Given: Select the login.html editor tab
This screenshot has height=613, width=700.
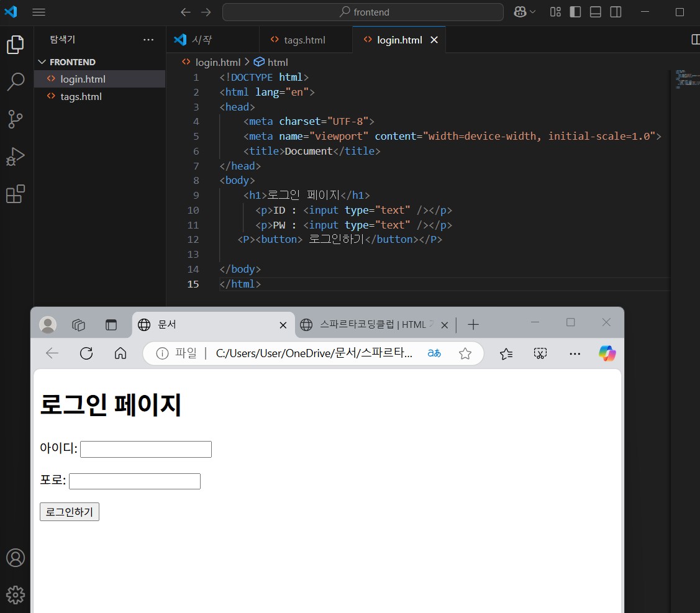Looking at the screenshot, I should pyautogui.click(x=399, y=40).
